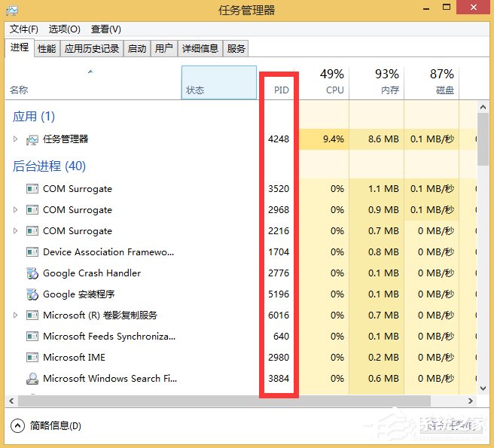Switch to the 应用历史记录 tab
This screenshot has height=448, width=494.
click(x=92, y=48)
